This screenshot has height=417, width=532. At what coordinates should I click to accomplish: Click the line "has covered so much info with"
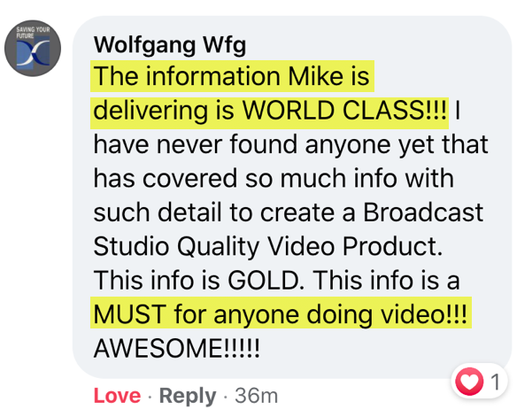pos(274,179)
